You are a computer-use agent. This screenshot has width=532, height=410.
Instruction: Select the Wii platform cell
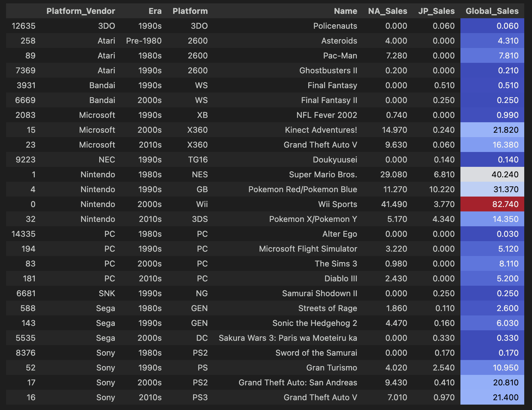pyautogui.click(x=202, y=204)
